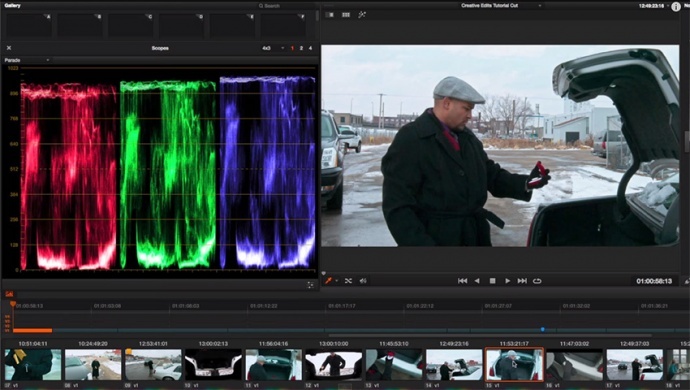This screenshot has width=690, height=390.
Task: Show 4 scopes layout
Action: [x=310, y=48]
